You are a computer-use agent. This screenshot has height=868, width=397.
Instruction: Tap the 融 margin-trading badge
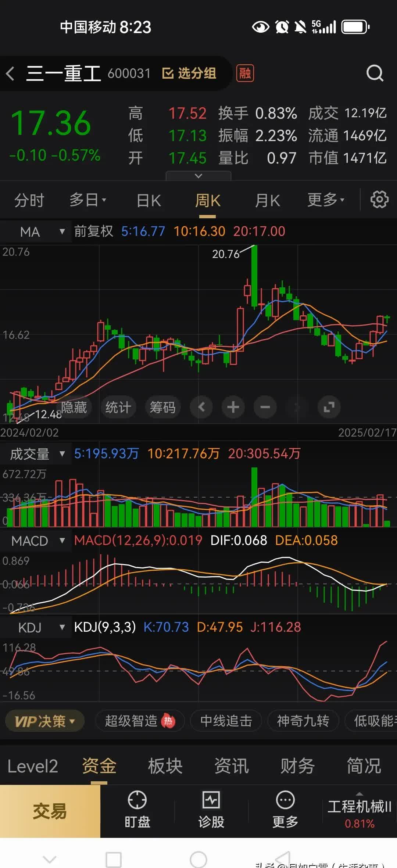click(245, 73)
